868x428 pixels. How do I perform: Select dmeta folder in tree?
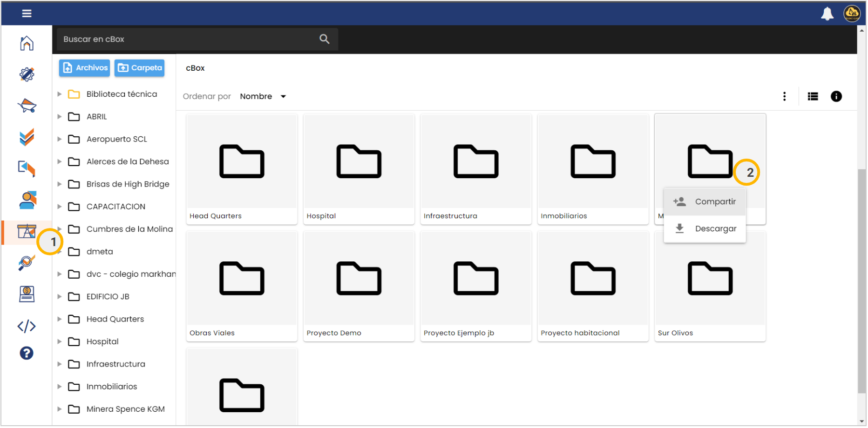[x=91, y=252]
